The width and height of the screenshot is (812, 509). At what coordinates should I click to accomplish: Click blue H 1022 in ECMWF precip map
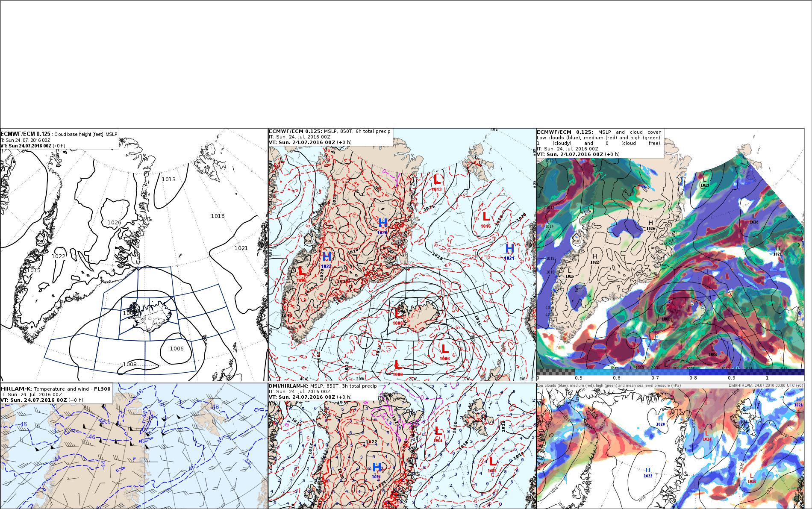click(x=327, y=259)
